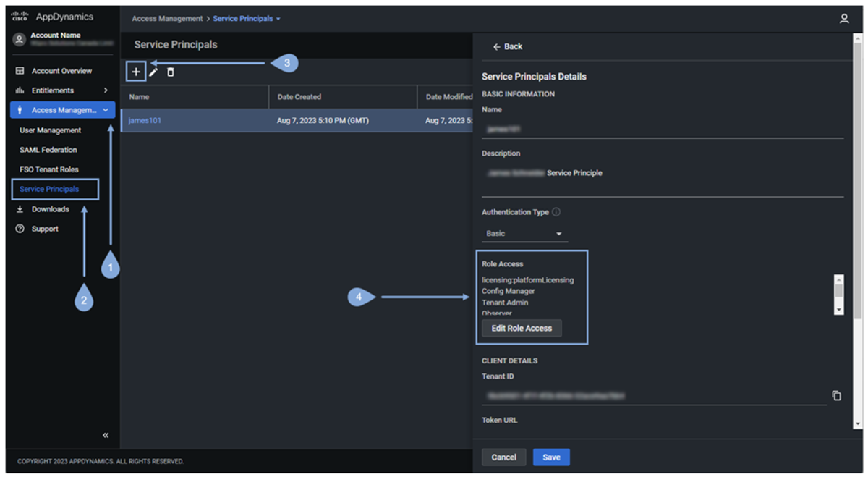Click the Cancel button
Viewport: 868px width, 477px height.
tap(503, 457)
